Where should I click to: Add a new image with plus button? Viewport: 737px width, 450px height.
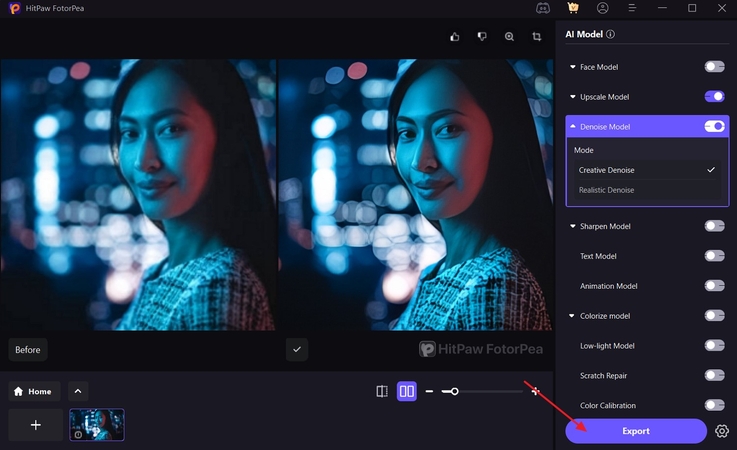pyautogui.click(x=36, y=425)
